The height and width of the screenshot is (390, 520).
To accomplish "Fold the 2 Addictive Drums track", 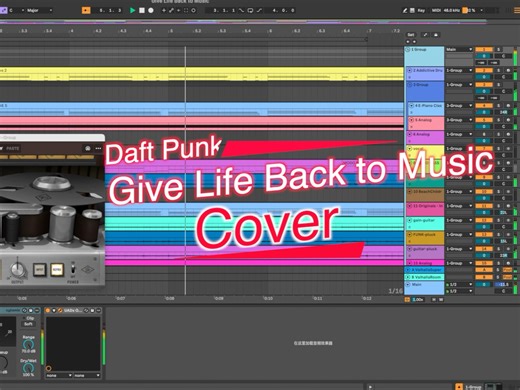I will click(410, 71).
